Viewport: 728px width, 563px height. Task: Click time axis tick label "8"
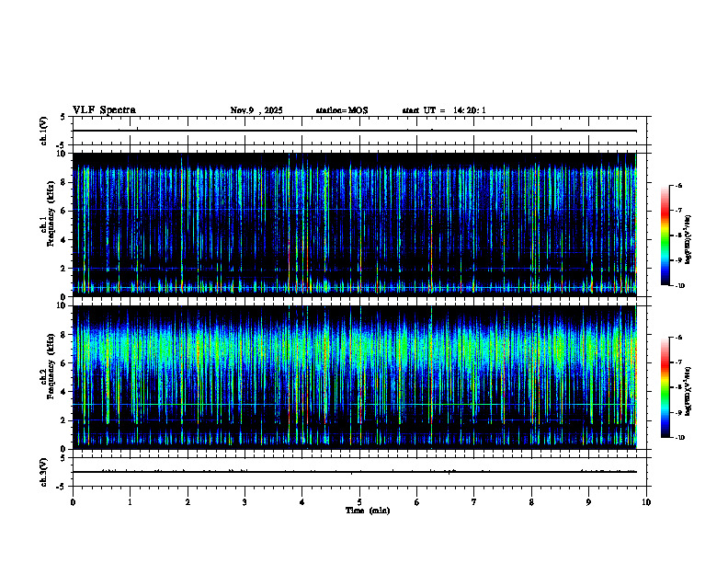(531, 502)
